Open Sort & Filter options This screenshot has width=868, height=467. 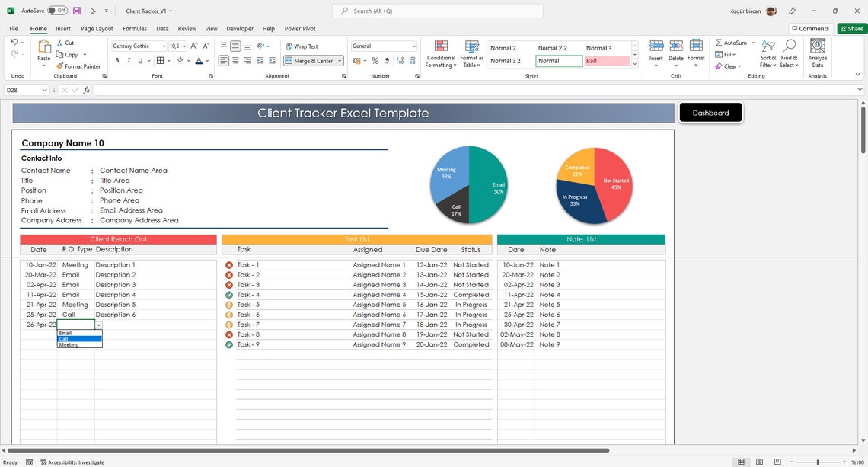click(x=767, y=53)
